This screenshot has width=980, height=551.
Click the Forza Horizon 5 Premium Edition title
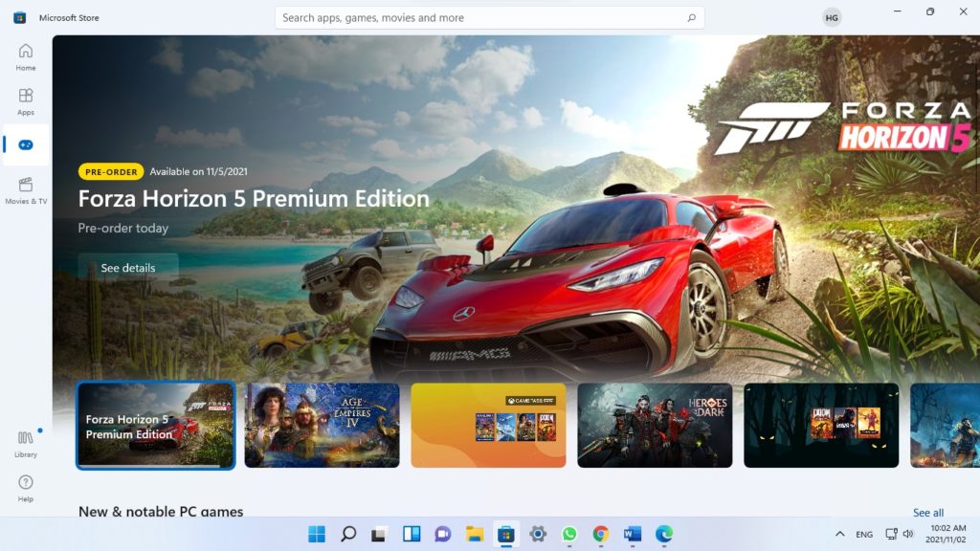(x=253, y=199)
